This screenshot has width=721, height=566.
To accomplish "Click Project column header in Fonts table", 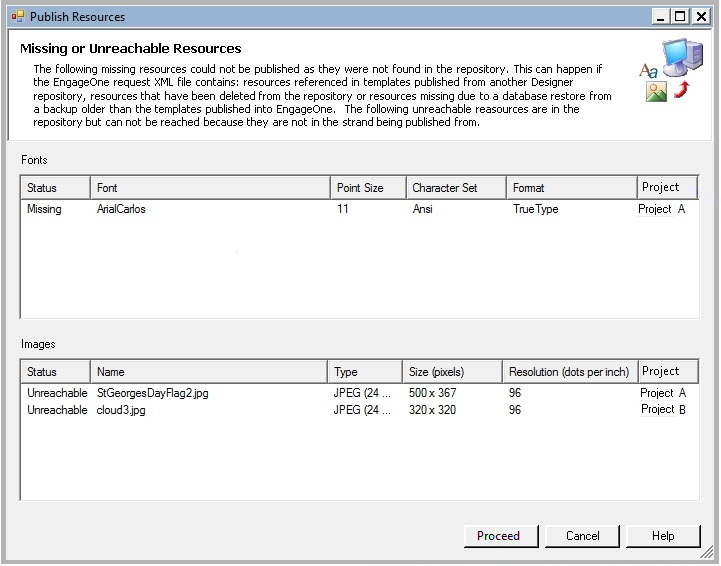I will click(667, 187).
